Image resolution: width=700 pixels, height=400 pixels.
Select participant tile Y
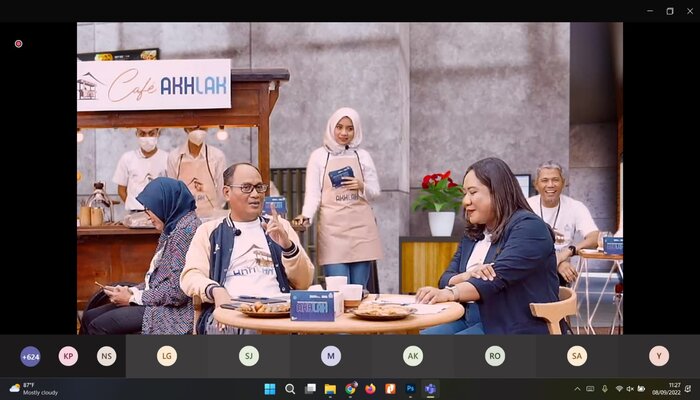click(659, 356)
